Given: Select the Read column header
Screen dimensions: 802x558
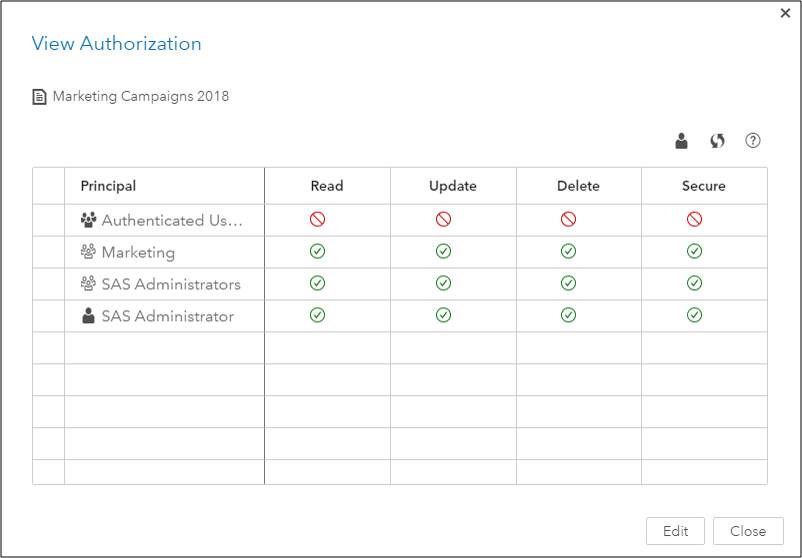Looking at the screenshot, I should coord(327,186).
